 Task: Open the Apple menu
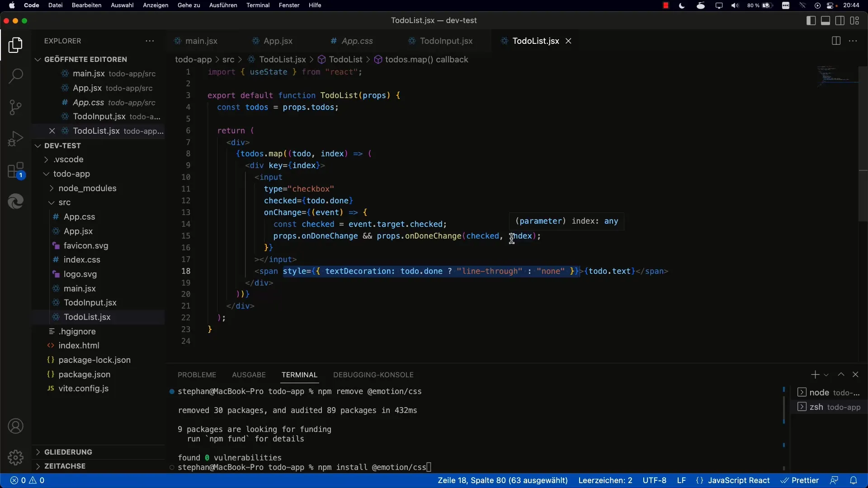pos(12,5)
